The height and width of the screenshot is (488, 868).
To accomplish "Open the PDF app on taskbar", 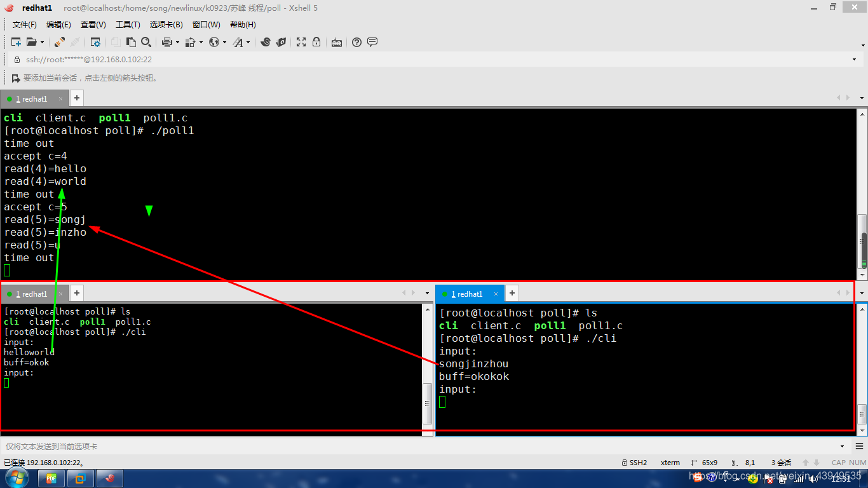I will tap(51, 478).
